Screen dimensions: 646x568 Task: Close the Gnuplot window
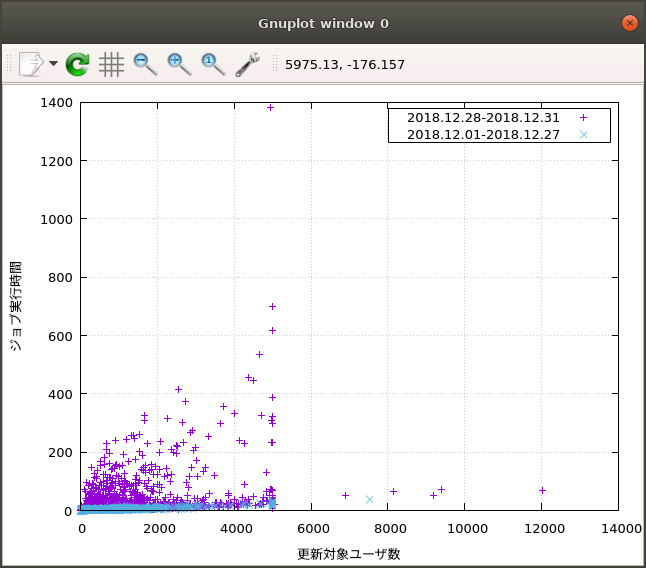click(x=629, y=23)
